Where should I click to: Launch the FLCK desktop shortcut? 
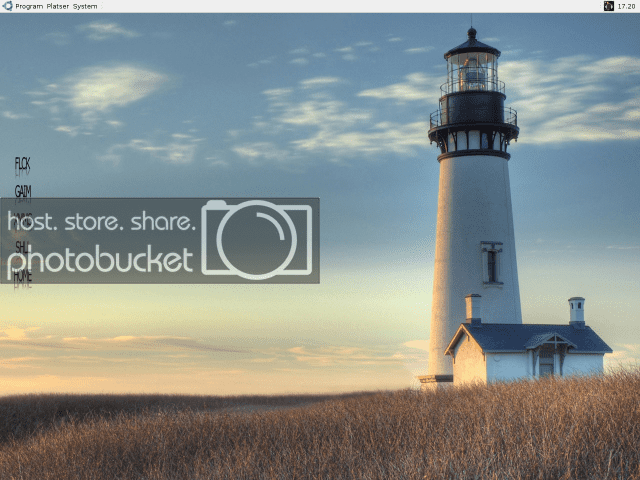coord(22,164)
